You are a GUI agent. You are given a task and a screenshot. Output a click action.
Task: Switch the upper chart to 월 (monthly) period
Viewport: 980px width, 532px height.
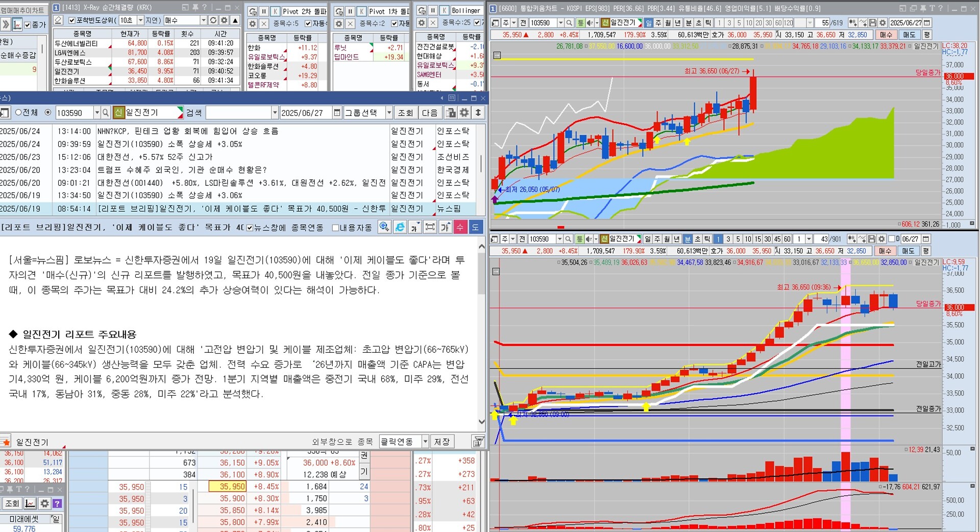(x=668, y=23)
